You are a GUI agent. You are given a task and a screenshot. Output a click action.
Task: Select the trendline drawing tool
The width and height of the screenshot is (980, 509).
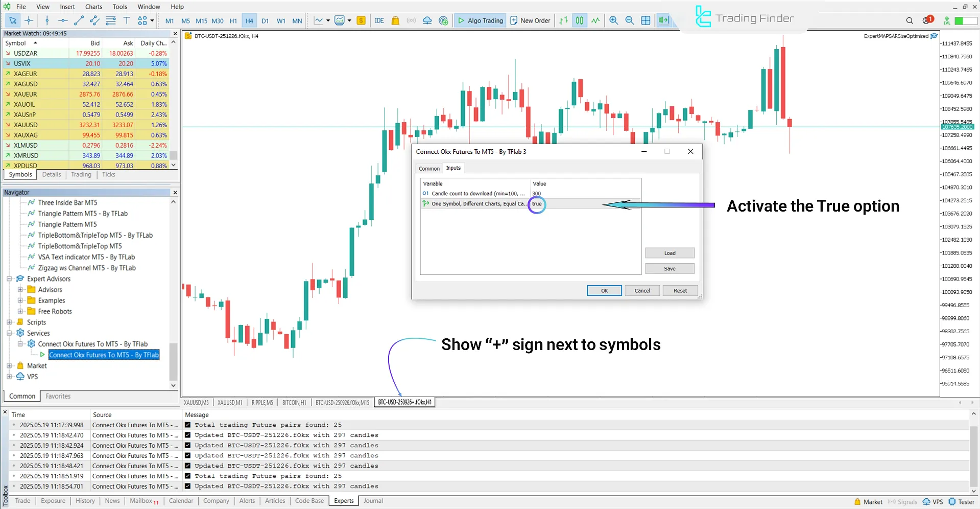(79, 20)
